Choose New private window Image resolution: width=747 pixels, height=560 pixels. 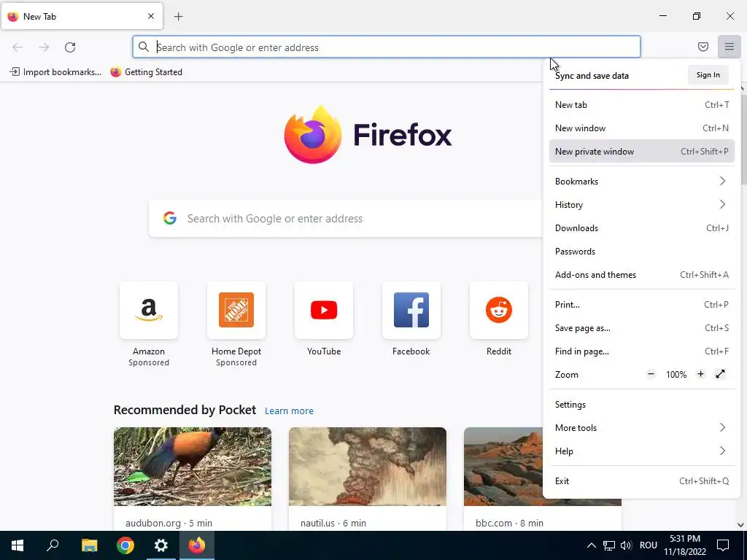[642, 152]
